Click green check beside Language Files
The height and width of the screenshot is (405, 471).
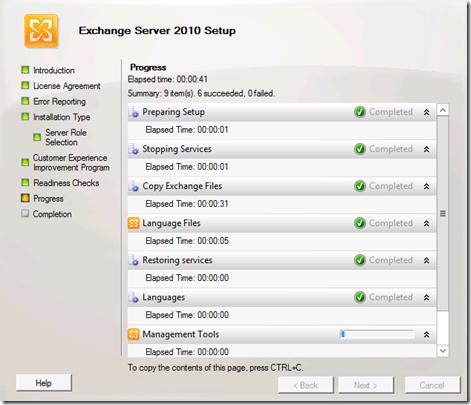pyautogui.click(x=360, y=223)
